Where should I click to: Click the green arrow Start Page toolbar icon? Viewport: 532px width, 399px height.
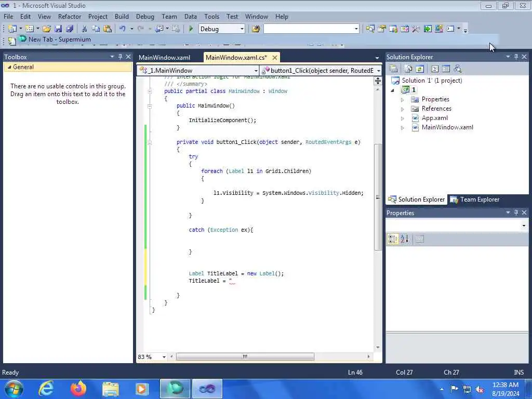428,29
